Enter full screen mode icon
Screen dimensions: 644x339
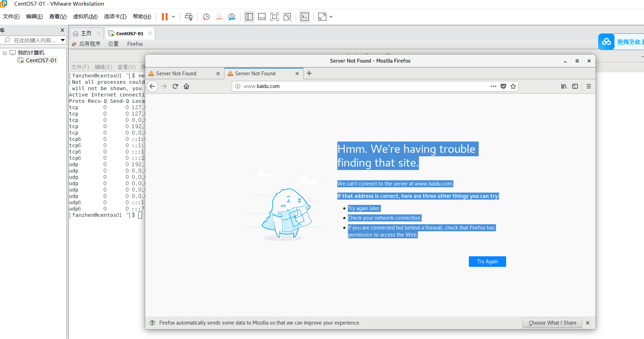coord(274,17)
